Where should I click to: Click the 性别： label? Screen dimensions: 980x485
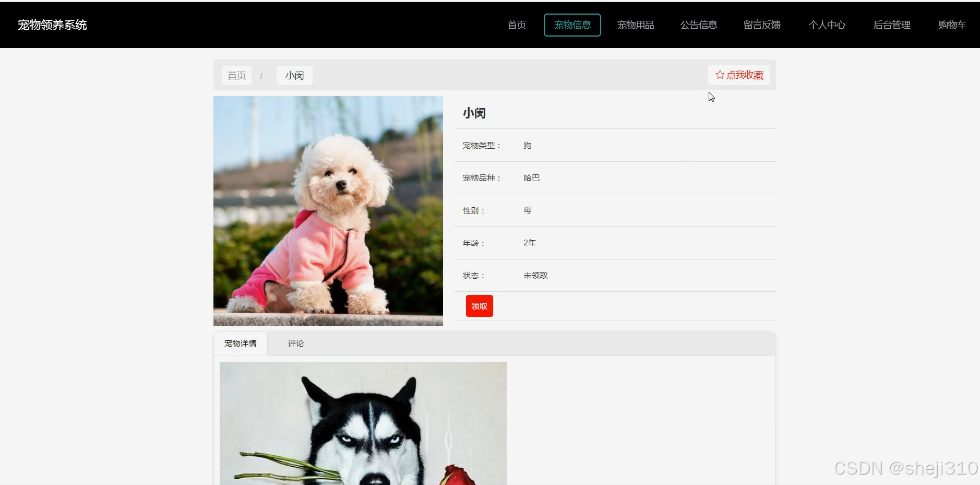coord(474,211)
